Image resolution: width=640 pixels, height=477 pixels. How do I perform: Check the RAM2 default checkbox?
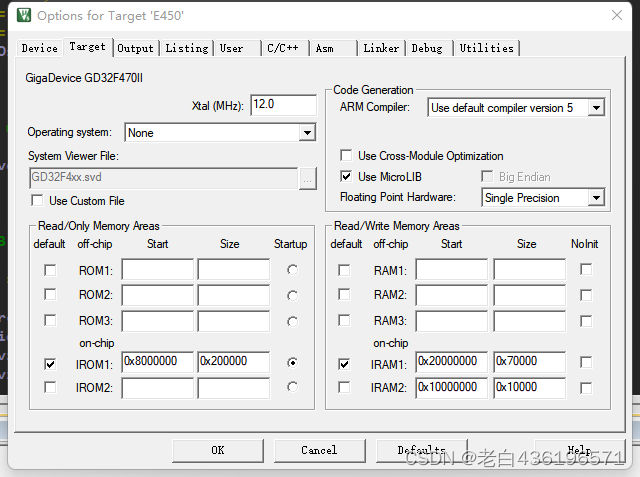click(344, 294)
